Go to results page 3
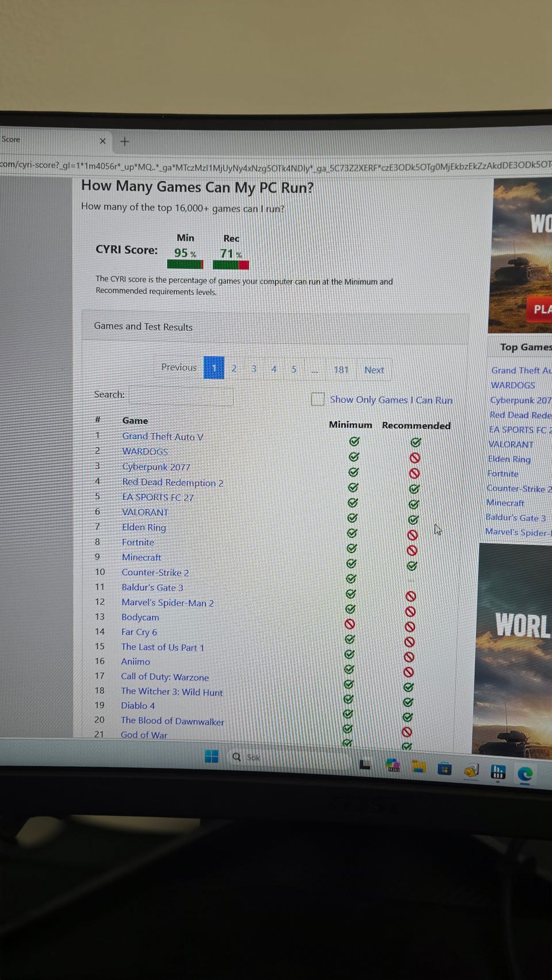The image size is (552, 980). [x=254, y=369]
